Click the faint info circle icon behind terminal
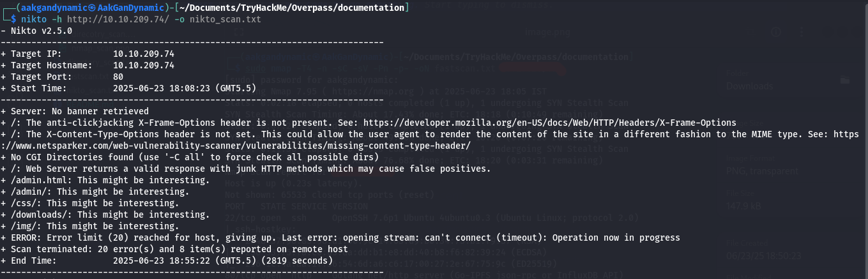 coord(776,32)
